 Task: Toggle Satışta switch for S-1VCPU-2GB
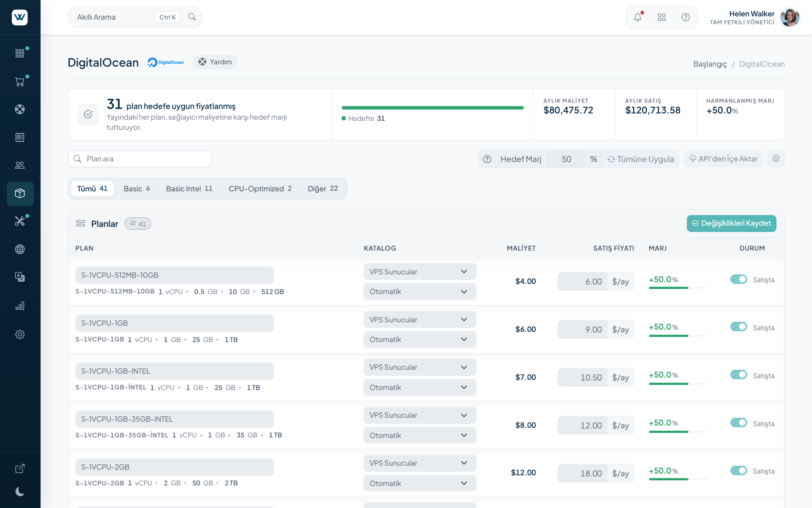coord(738,471)
